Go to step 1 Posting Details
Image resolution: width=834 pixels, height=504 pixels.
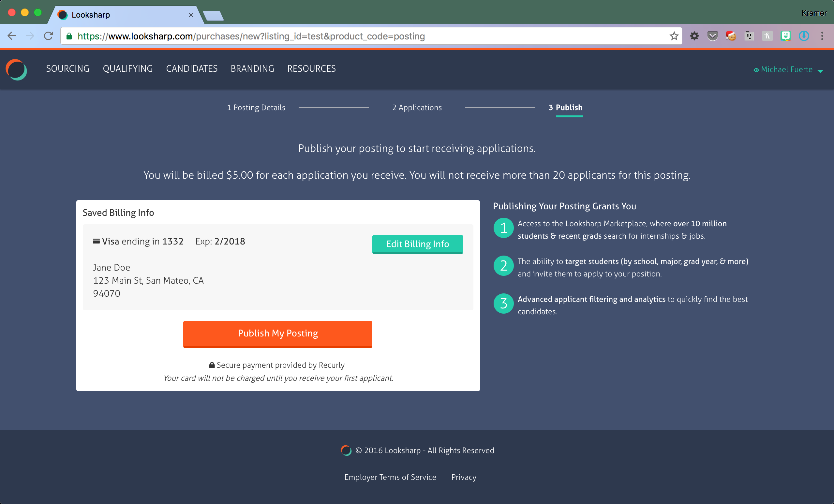point(256,108)
